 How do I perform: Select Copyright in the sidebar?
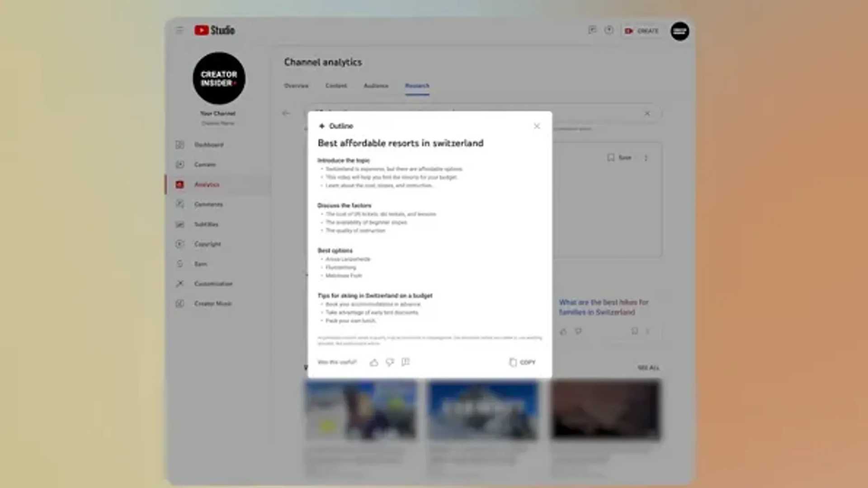[208, 244]
